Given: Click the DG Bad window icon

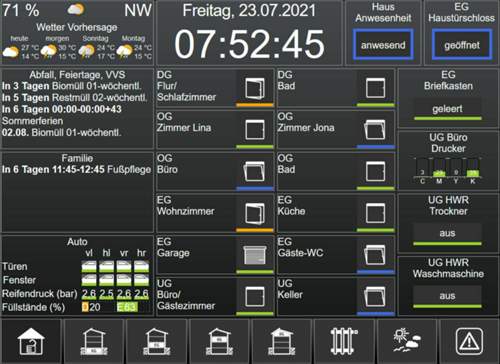Looking at the screenshot, I should point(375,88).
